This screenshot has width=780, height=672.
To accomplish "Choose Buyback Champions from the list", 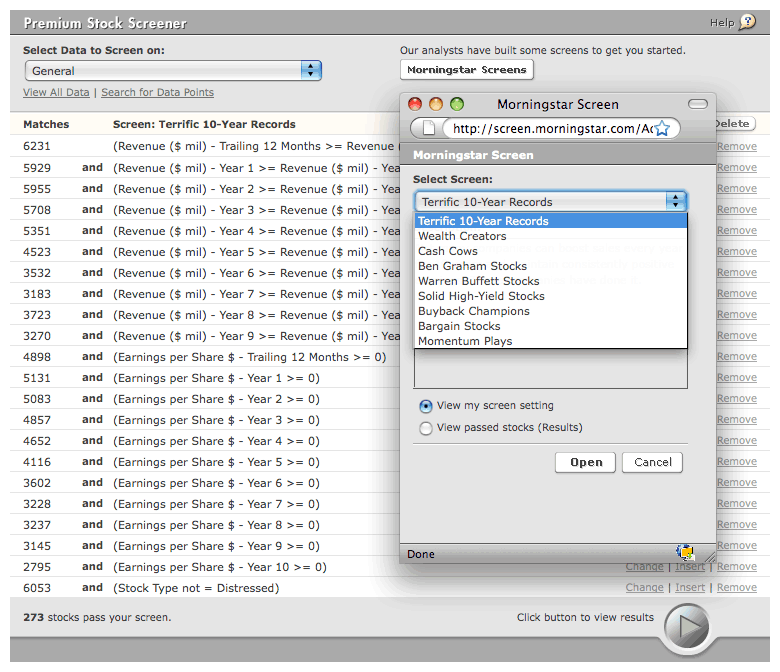I will click(x=551, y=311).
